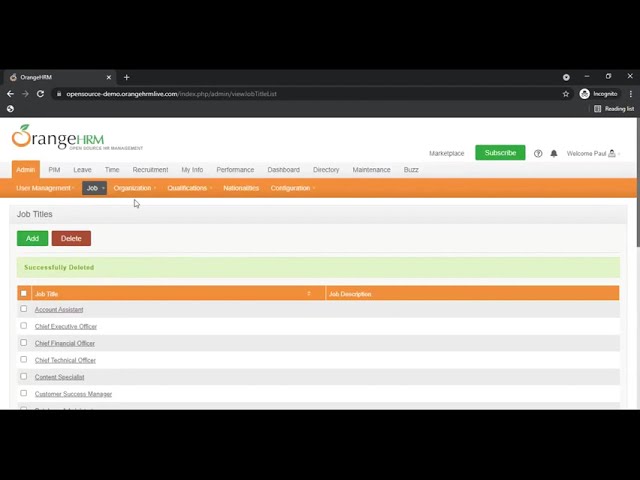Click the browser back arrow
The height and width of the screenshot is (480, 640).
(10, 94)
